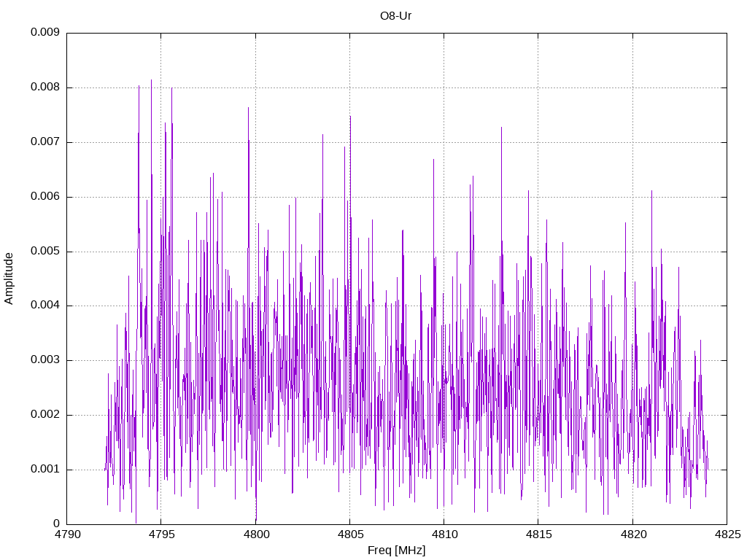Click y-axis tick label 0.003

point(45,359)
